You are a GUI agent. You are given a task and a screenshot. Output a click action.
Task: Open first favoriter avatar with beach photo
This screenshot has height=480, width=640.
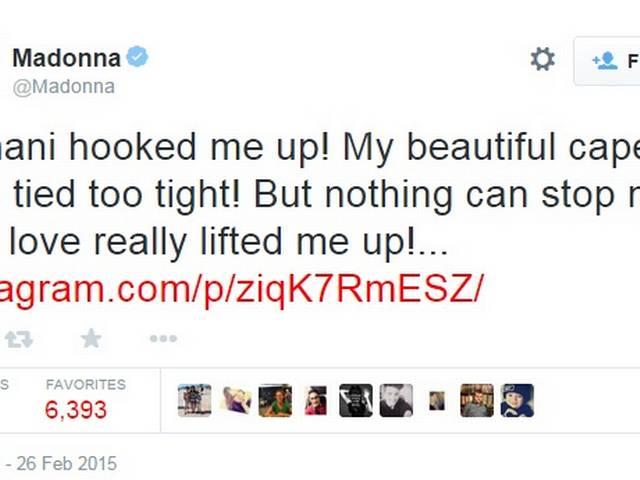tap(195, 400)
